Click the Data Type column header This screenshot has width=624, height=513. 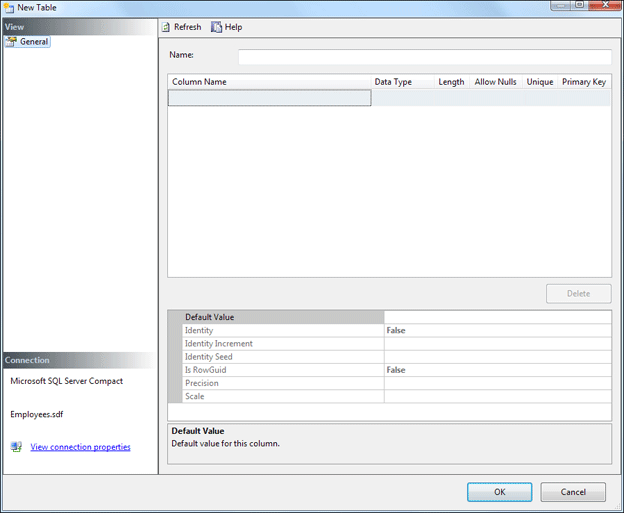393,82
